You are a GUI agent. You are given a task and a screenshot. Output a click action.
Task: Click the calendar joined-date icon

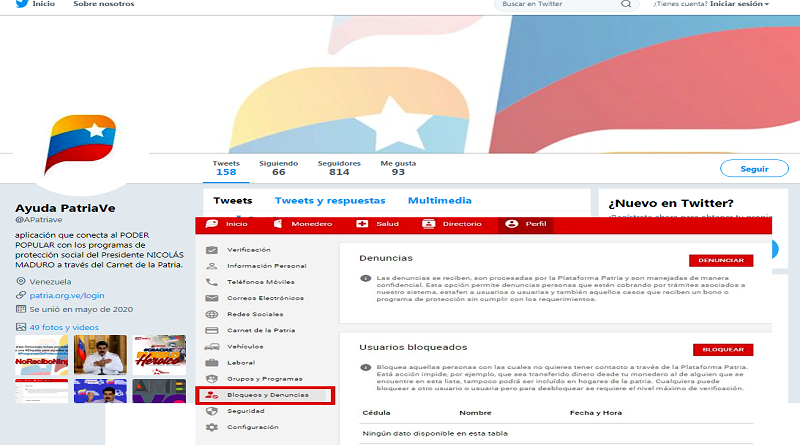[21, 309]
